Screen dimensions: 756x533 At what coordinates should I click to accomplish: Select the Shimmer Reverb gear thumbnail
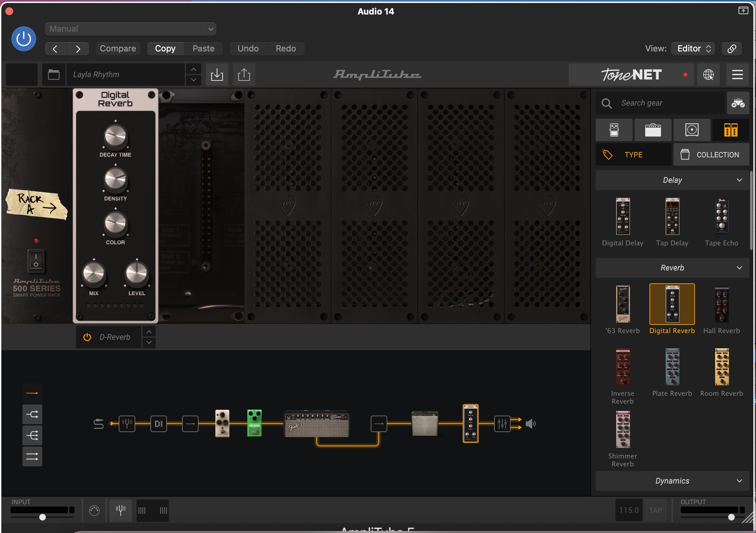point(623,429)
